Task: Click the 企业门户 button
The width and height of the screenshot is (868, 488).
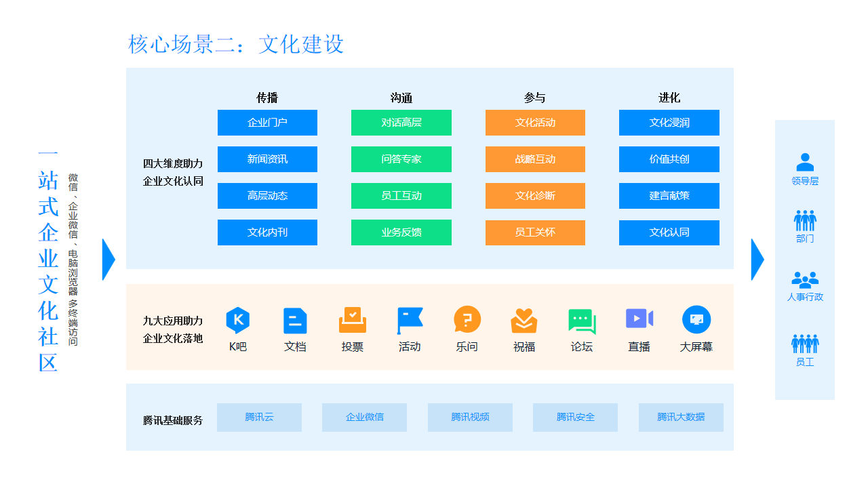Action: pyautogui.click(x=267, y=123)
